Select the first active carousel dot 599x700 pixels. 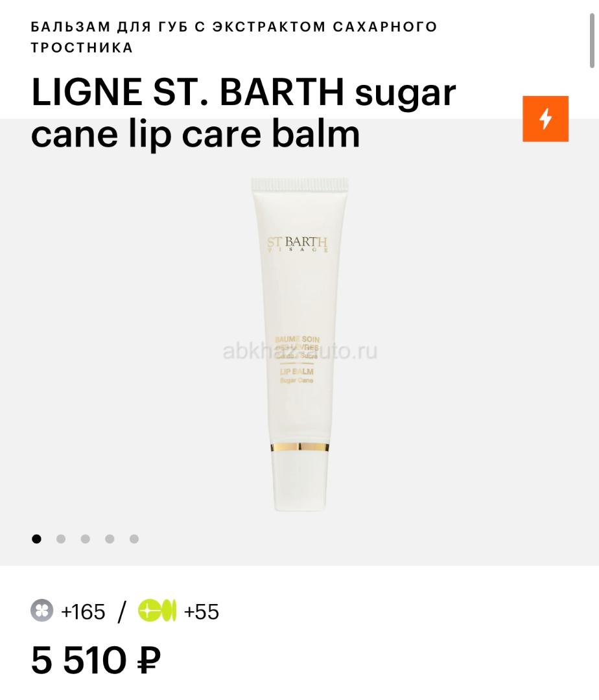point(36,539)
